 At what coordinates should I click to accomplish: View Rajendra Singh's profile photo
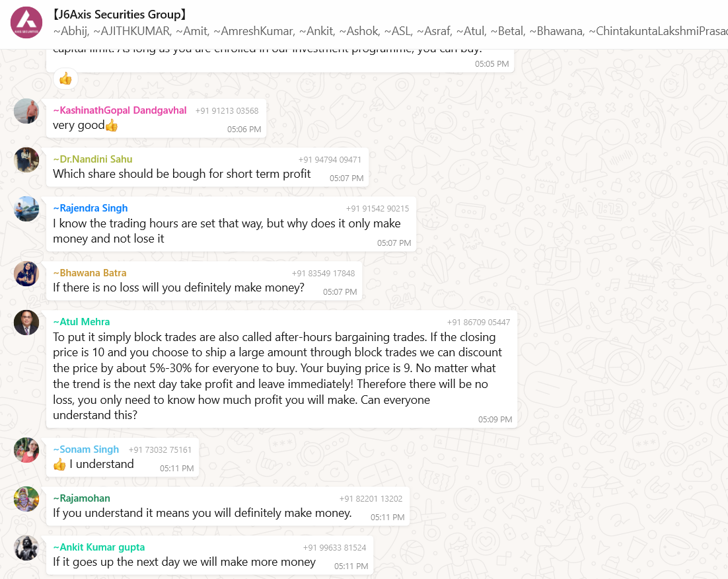point(26,209)
